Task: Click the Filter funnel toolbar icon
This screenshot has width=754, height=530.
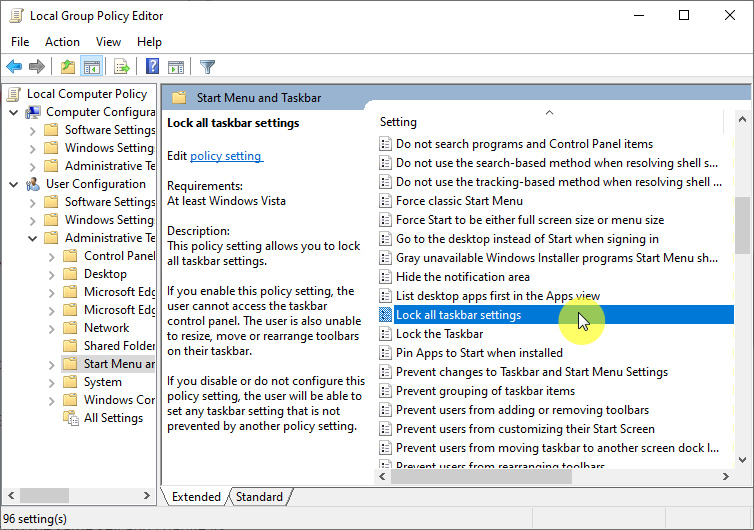Action: (207, 67)
